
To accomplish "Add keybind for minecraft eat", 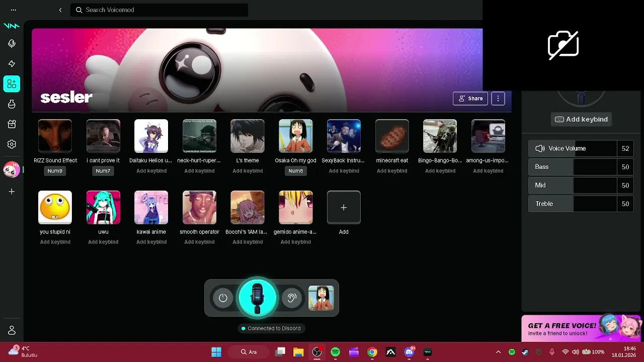I will click(x=392, y=171).
